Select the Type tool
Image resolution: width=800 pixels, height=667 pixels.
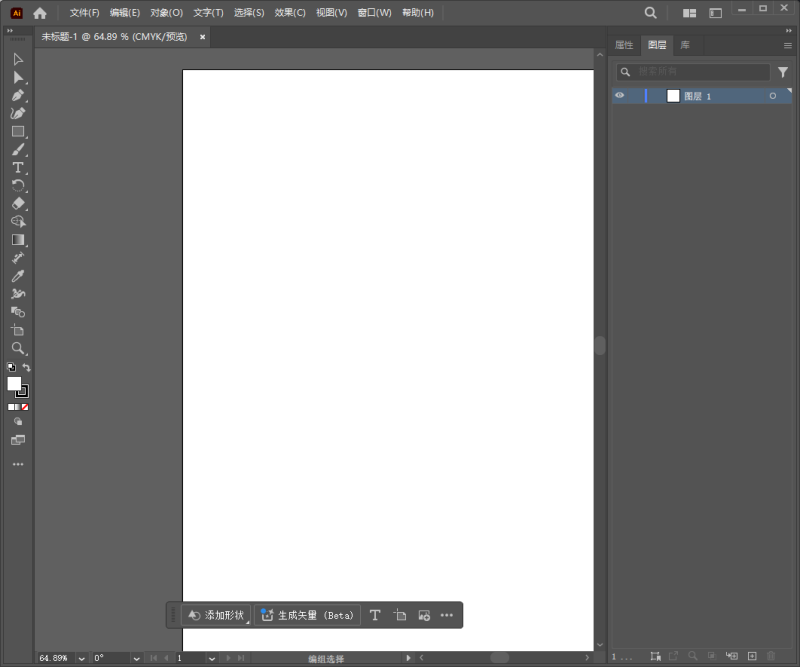coord(17,167)
